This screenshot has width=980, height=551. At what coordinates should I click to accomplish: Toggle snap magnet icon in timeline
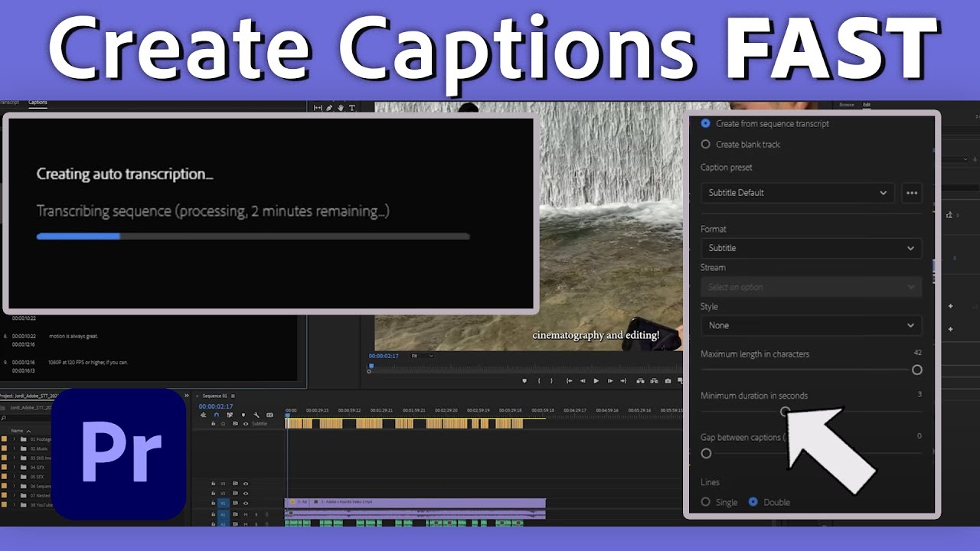[x=217, y=415]
